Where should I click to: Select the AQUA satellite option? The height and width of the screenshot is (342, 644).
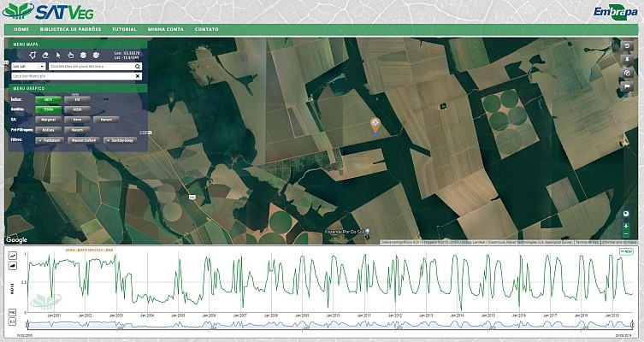[77, 109]
